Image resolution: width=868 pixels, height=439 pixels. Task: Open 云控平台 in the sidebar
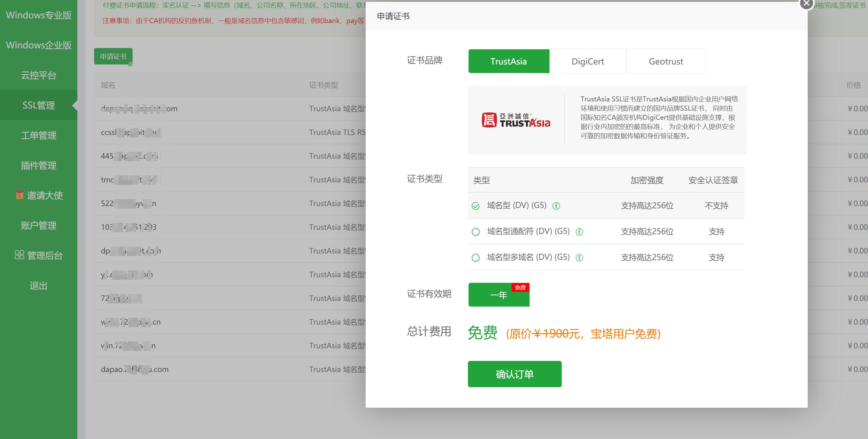pos(39,75)
